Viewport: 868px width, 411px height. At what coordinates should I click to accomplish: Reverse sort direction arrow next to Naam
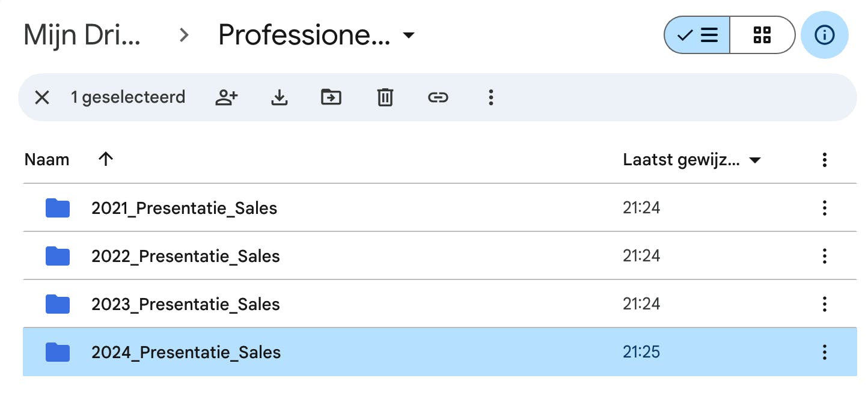pyautogui.click(x=106, y=159)
